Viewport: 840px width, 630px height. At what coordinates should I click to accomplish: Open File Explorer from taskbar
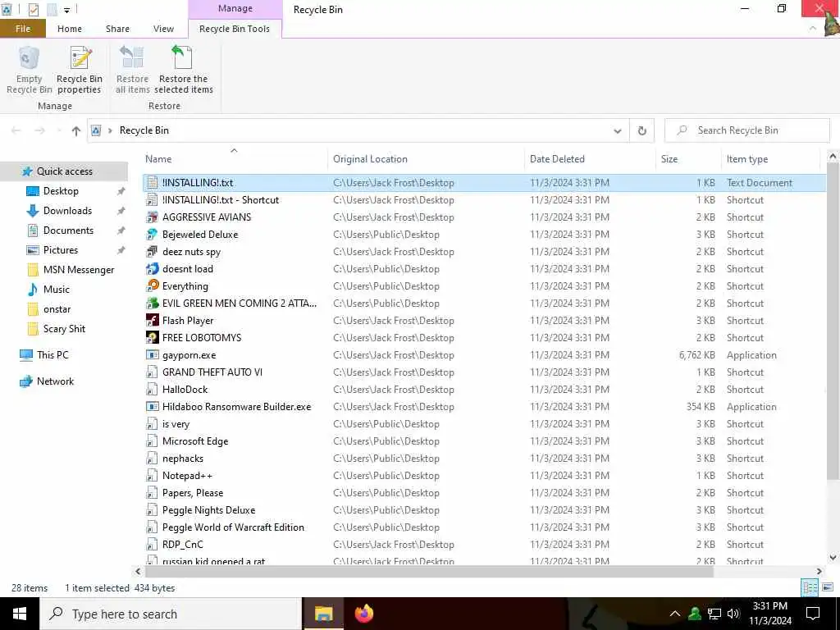(323, 614)
